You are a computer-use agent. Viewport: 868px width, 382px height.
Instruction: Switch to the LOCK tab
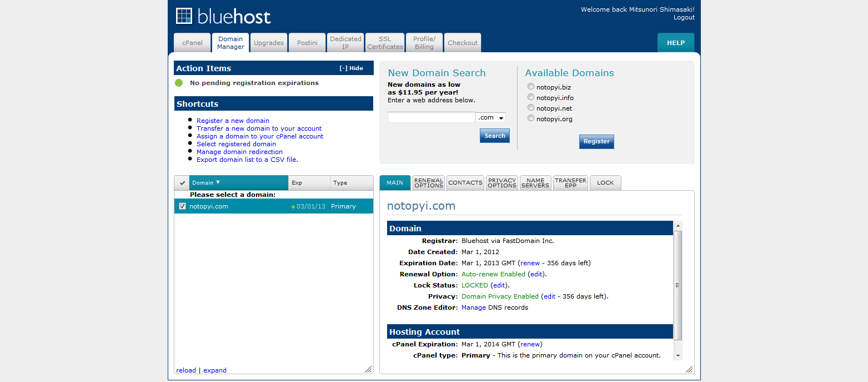coord(605,183)
